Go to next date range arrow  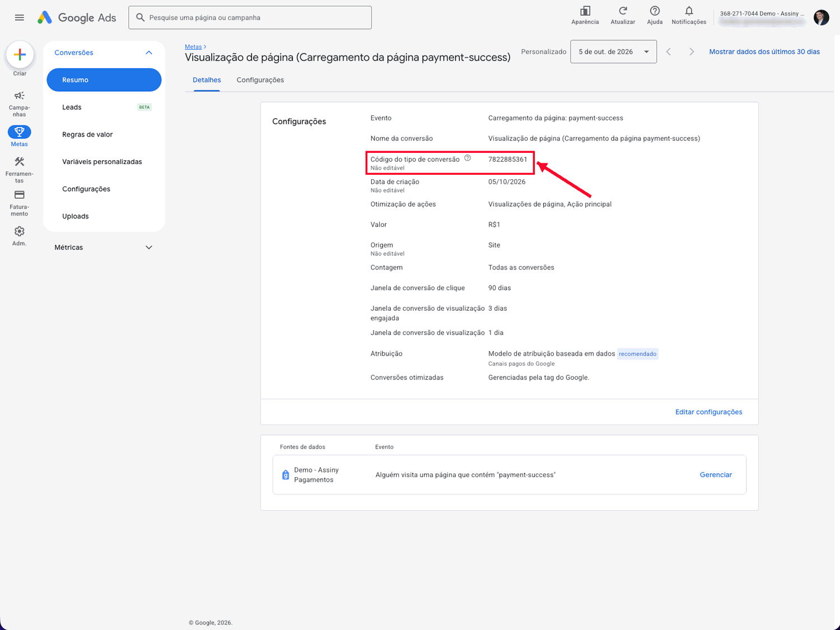click(692, 52)
